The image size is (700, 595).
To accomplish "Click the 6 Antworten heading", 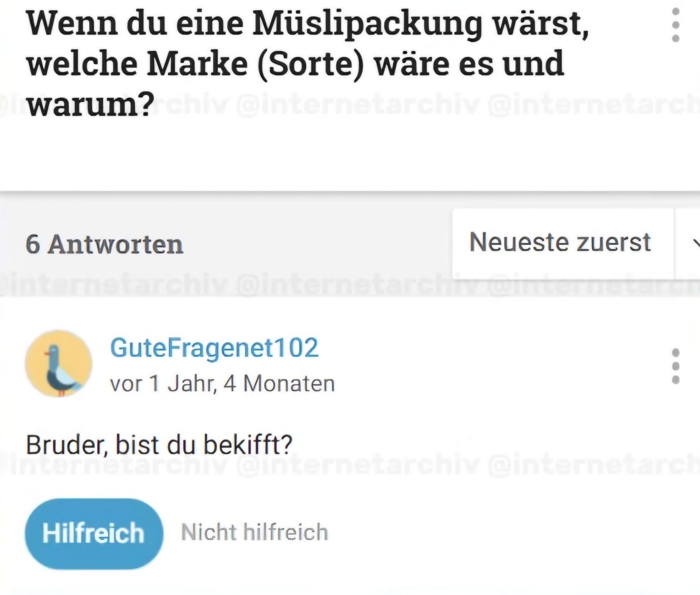I will (104, 244).
